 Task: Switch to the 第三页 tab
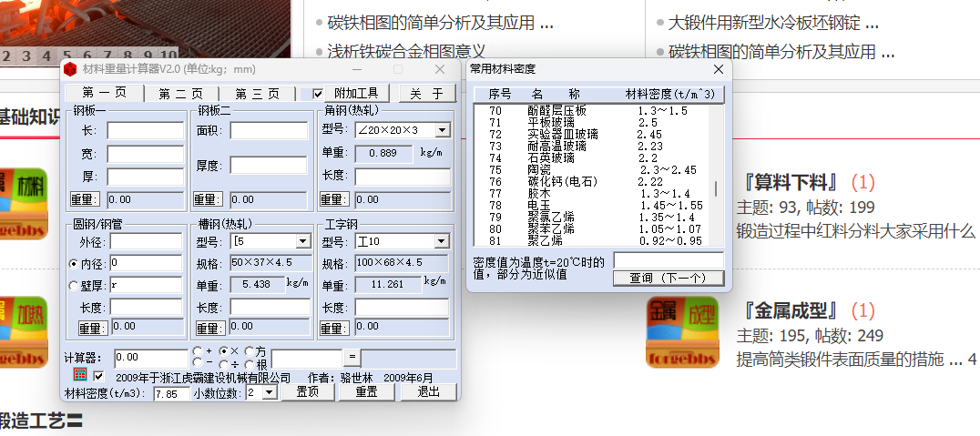[x=257, y=94]
